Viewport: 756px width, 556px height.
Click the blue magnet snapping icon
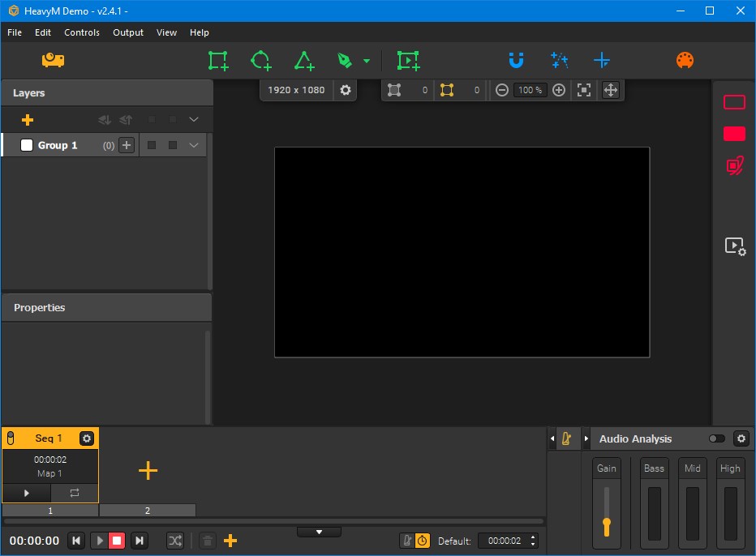(516, 60)
